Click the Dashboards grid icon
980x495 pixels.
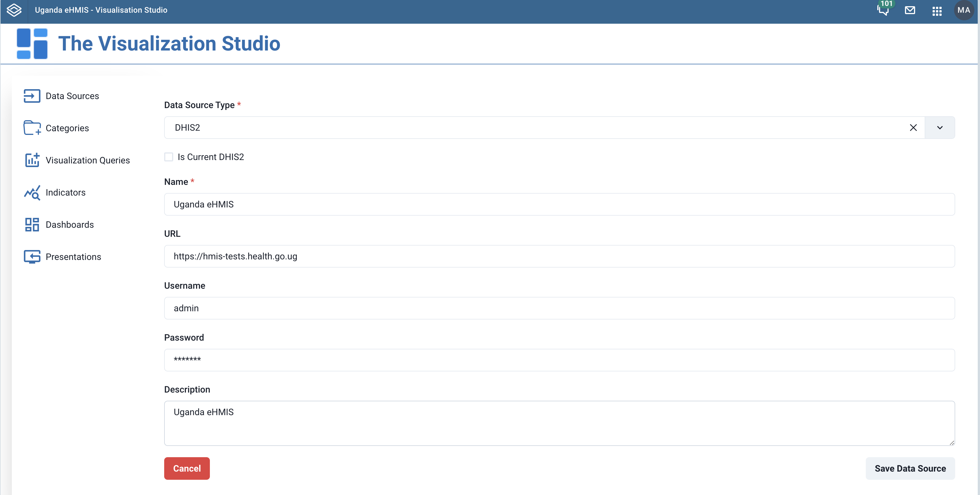tap(32, 224)
